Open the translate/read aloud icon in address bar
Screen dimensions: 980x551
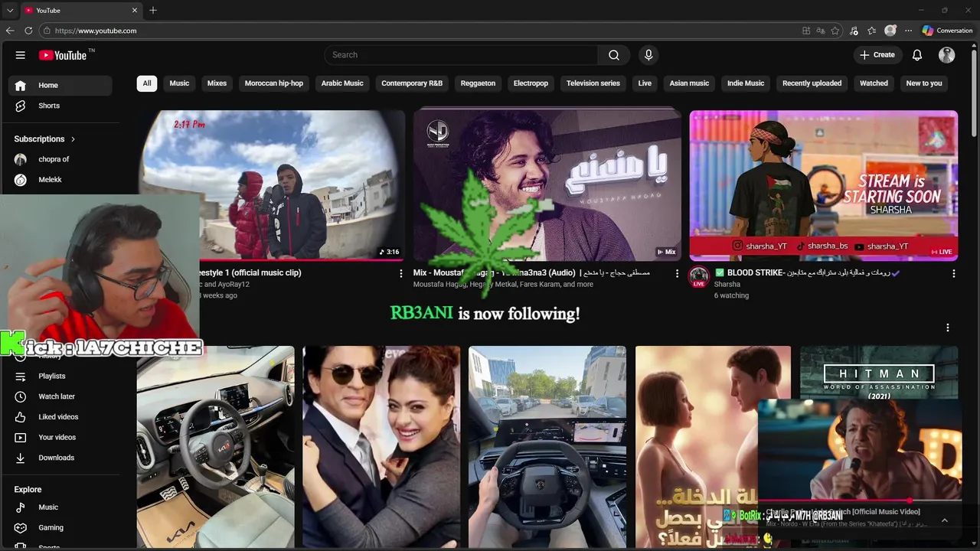click(x=821, y=31)
